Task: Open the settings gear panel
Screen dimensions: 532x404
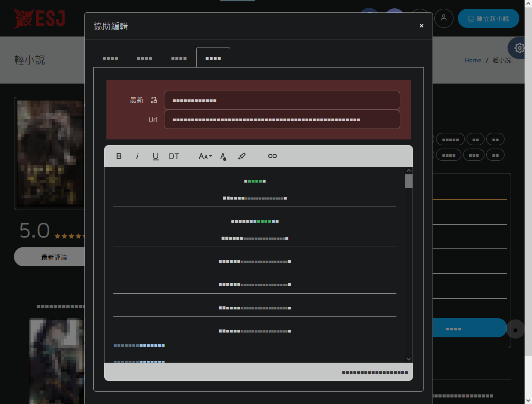Action: (519, 48)
